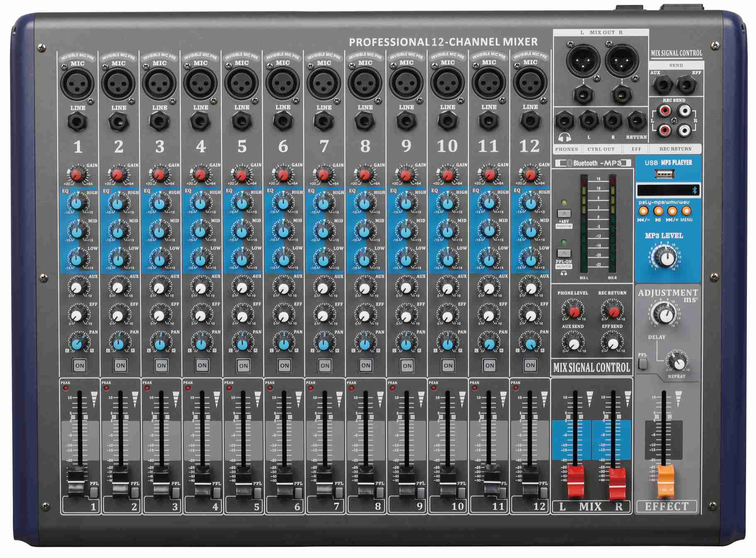Click the EFF send jack
This screenshot has height=558, width=756.
686,85
